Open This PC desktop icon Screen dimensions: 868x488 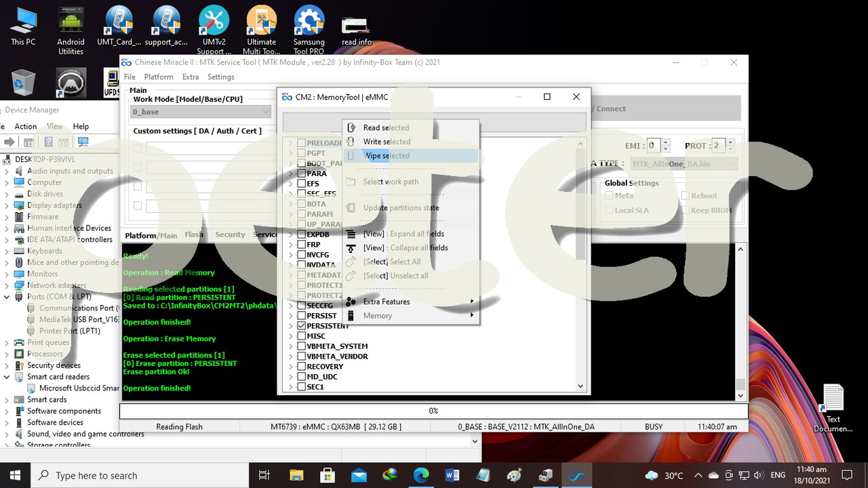(23, 27)
